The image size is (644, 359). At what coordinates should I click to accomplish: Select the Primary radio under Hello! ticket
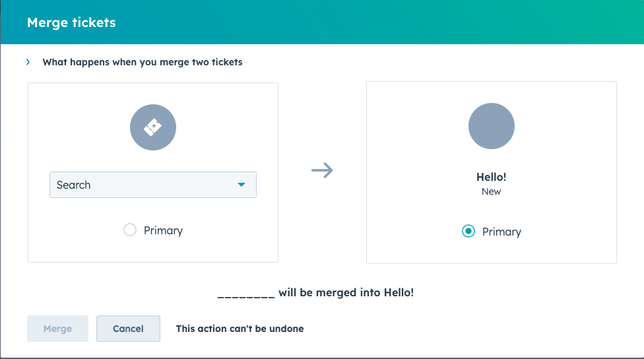point(468,232)
